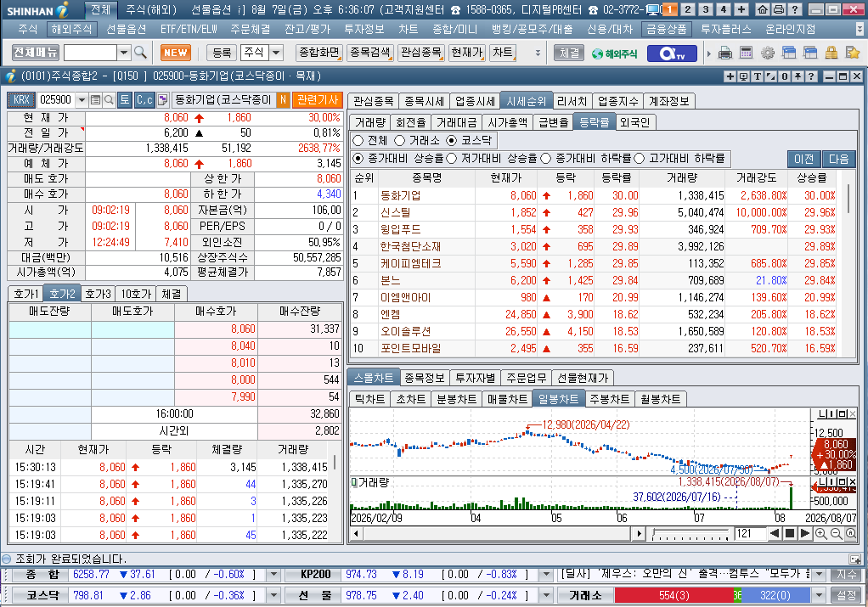
Task: Open the 해외주식 globe shortcut in toolbar
Action: coord(614,53)
